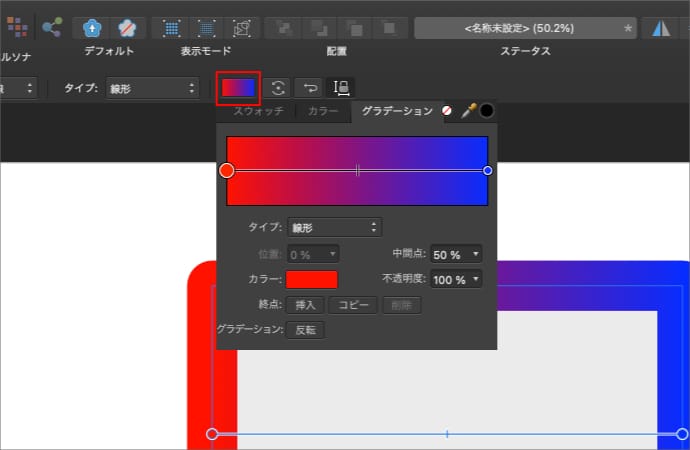This screenshot has height=450, width=690.
Task: Expand the 不透明度 100 % dropdown
Action: (459, 279)
